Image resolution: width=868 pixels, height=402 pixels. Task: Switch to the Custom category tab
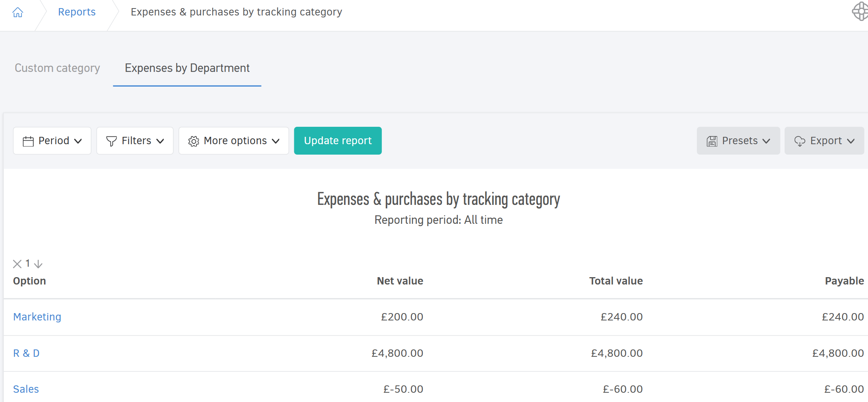[x=57, y=68]
